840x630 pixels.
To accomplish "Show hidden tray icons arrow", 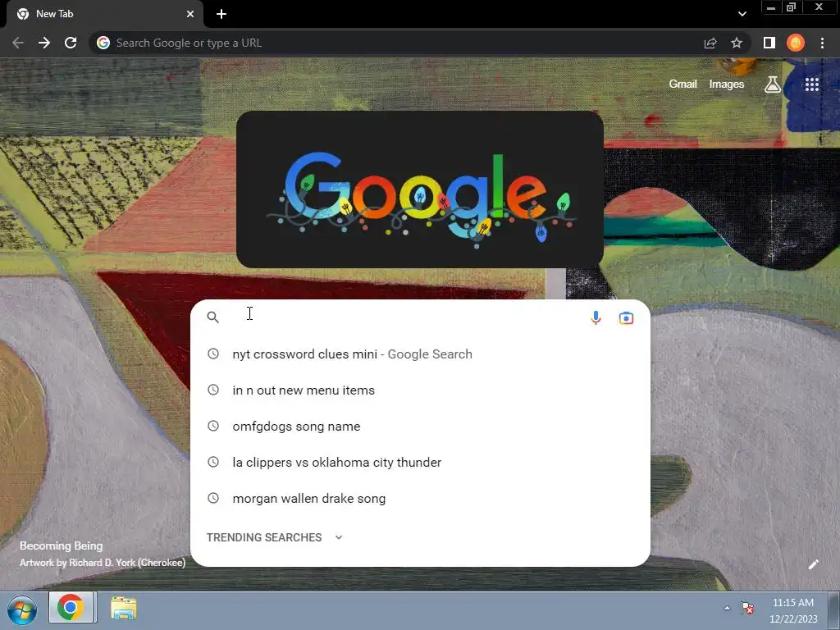I will tap(727, 608).
